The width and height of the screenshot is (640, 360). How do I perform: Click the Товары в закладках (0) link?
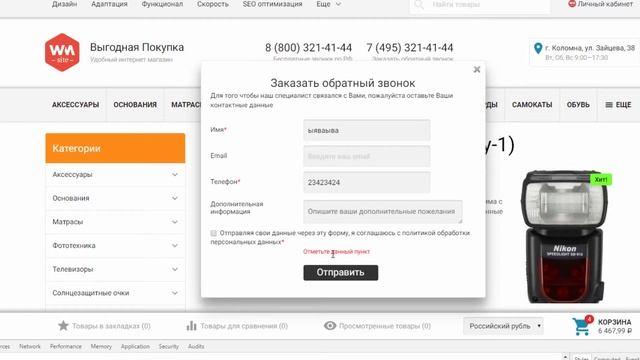[111, 326]
